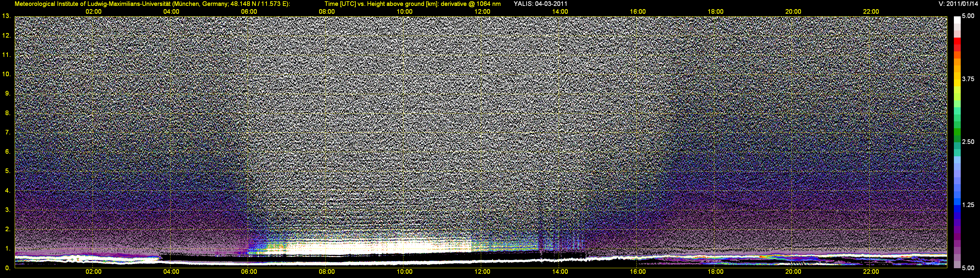Pick the 06:00 label on the top time axis
Viewport: 980px width, 278px height.
coord(249,12)
